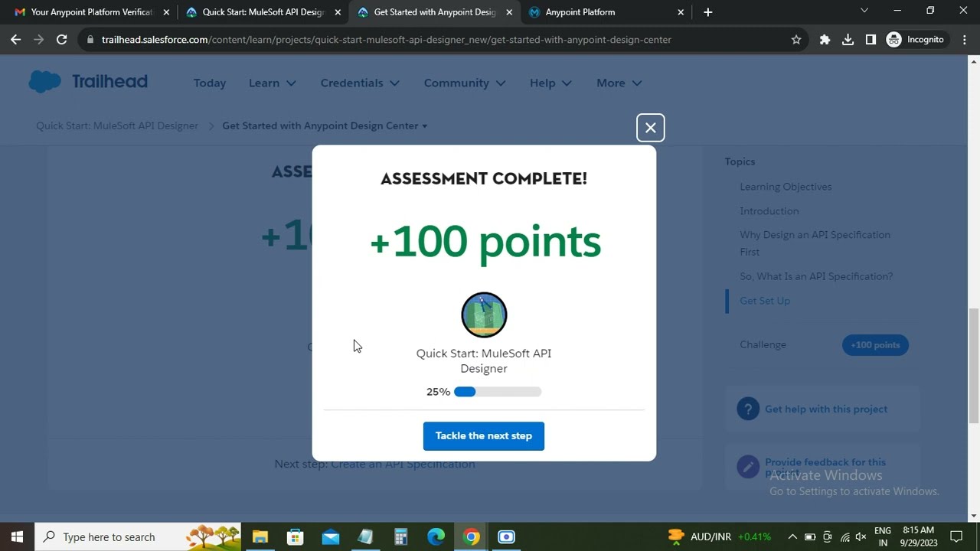Viewport: 980px width, 551px height.
Task: Switch ENG IN input language
Action: click(x=882, y=536)
